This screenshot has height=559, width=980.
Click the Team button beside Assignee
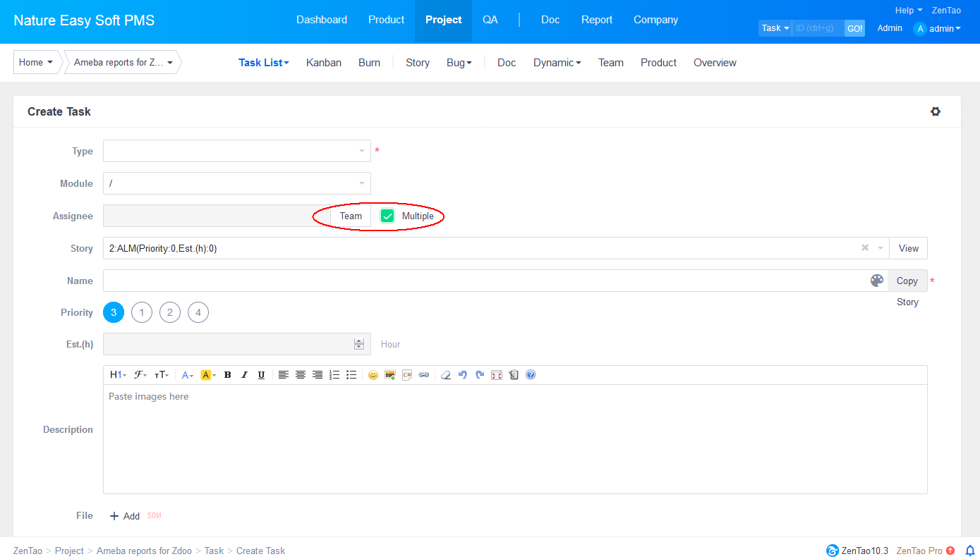(351, 216)
